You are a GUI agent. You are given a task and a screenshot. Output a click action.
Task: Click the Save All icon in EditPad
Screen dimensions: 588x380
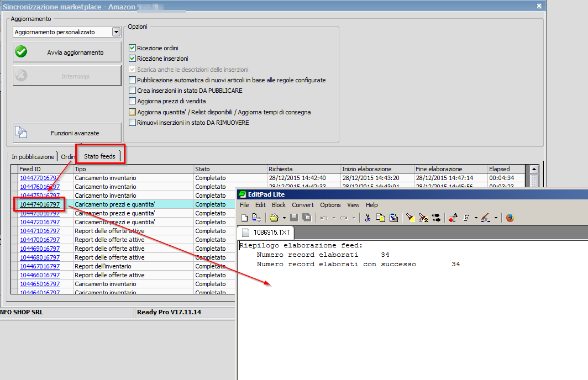(307, 218)
